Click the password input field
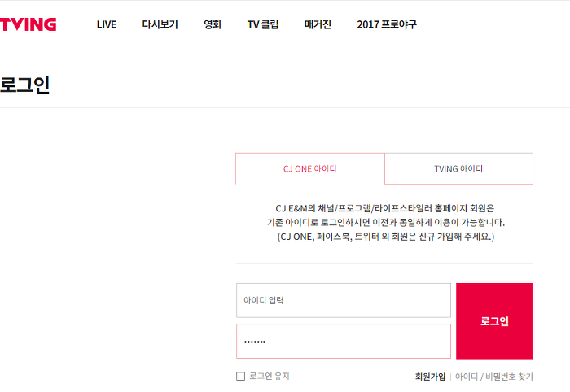The height and width of the screenshot is (392, 570). (344, 342)
